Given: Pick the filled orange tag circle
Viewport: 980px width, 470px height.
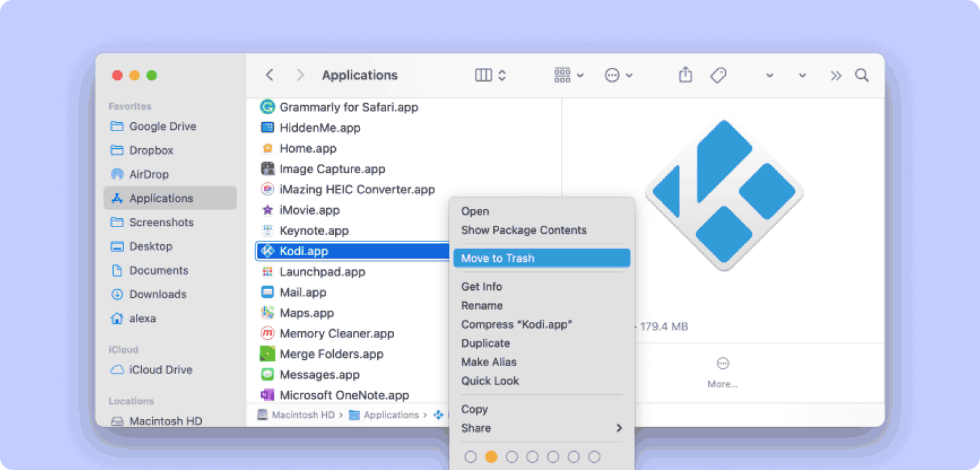Looking at the screenshot, I should pos(491,457).
